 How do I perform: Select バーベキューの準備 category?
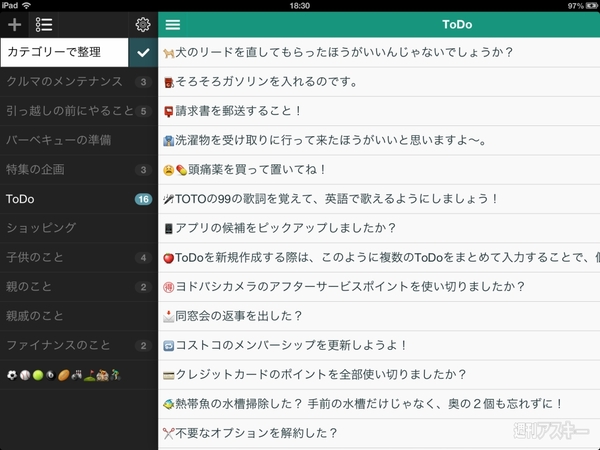coord(79,140)
